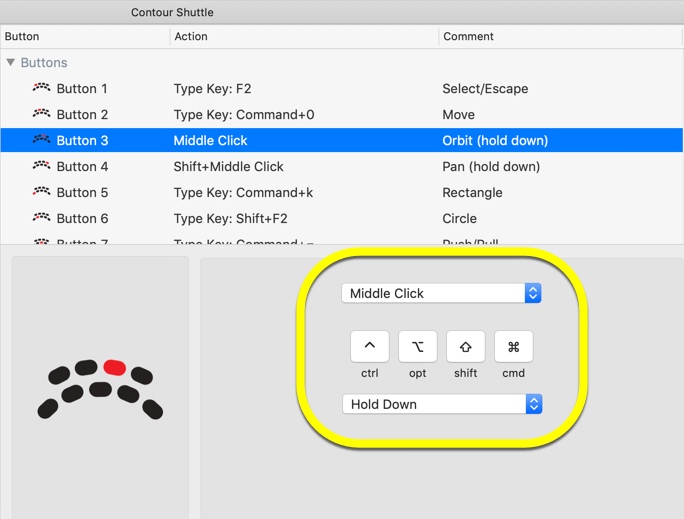Open the Hold Down behavior dropdown

click(442, 404)
